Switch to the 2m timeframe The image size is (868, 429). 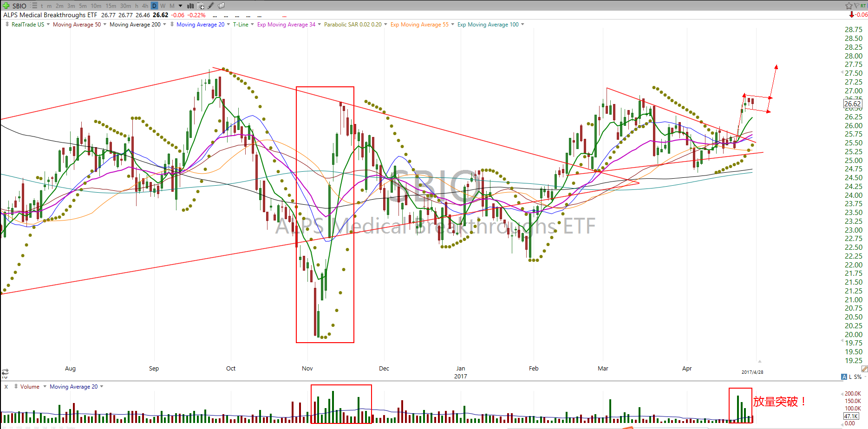tap(59, 6)
